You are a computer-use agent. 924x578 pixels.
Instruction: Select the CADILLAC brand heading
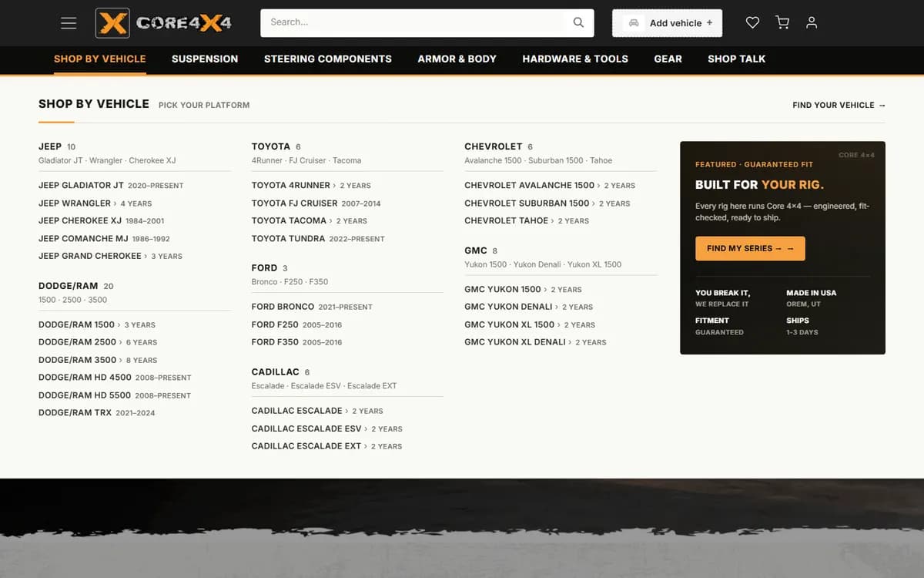tap(276, 371)
